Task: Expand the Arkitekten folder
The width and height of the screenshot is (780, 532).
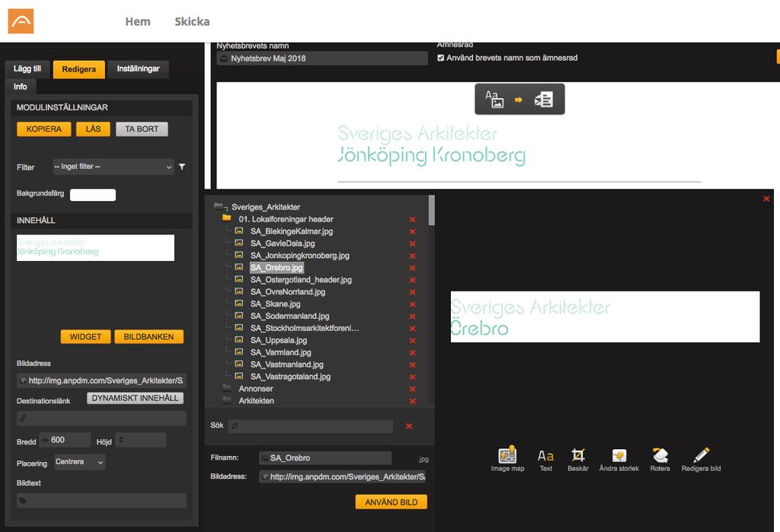Action: (x=227, y=400)
